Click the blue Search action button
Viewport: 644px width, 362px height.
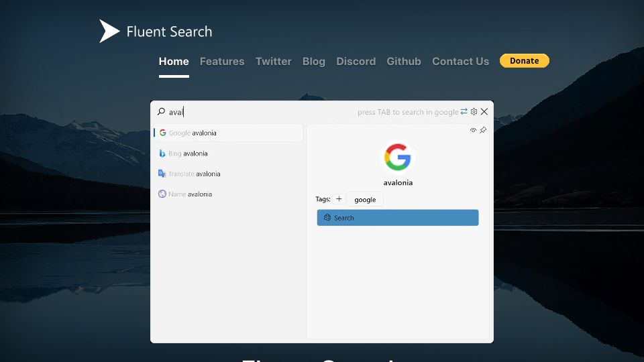pyautogui.click(x=398, y=217)
